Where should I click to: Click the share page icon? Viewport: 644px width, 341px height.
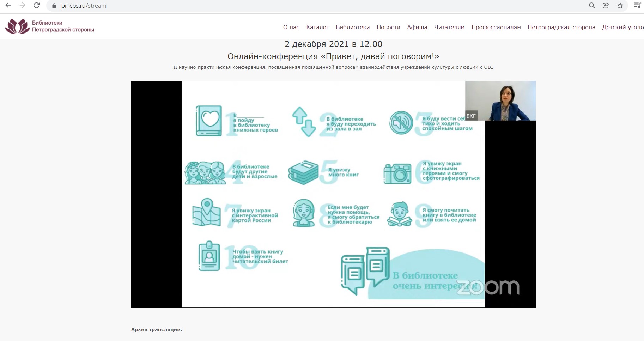pyautogui.click(x=606, y=6)
